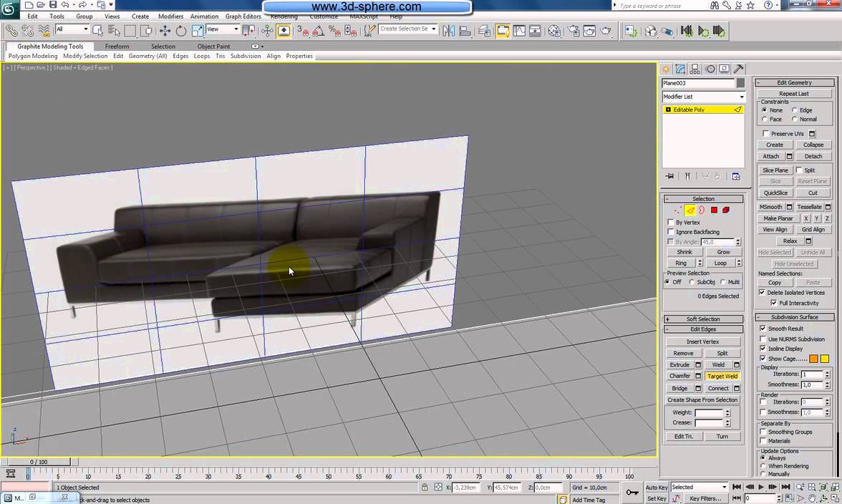Activate the Select and Rotate tool
Viewport: 842px width, 504px height.
(181, 31)
